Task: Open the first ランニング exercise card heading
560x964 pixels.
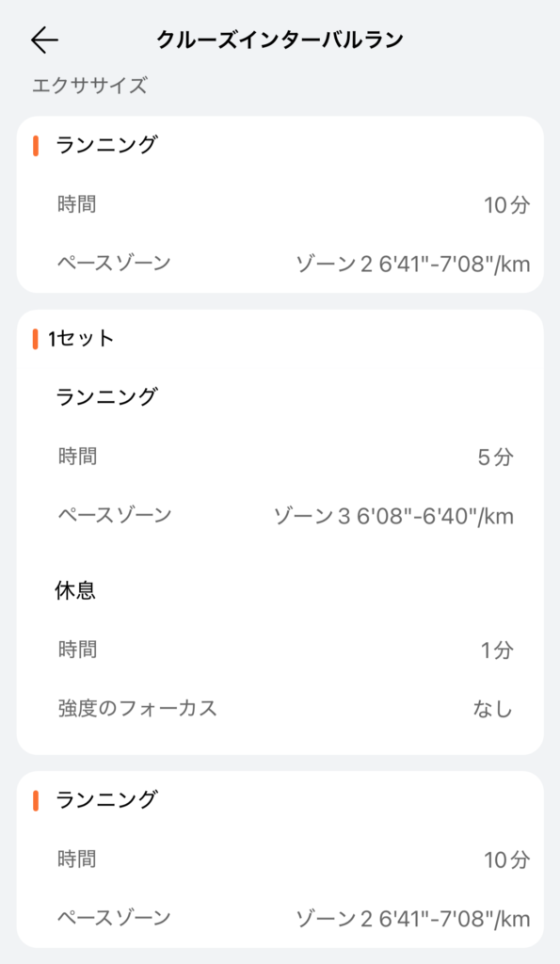Action: click(107, 145)
